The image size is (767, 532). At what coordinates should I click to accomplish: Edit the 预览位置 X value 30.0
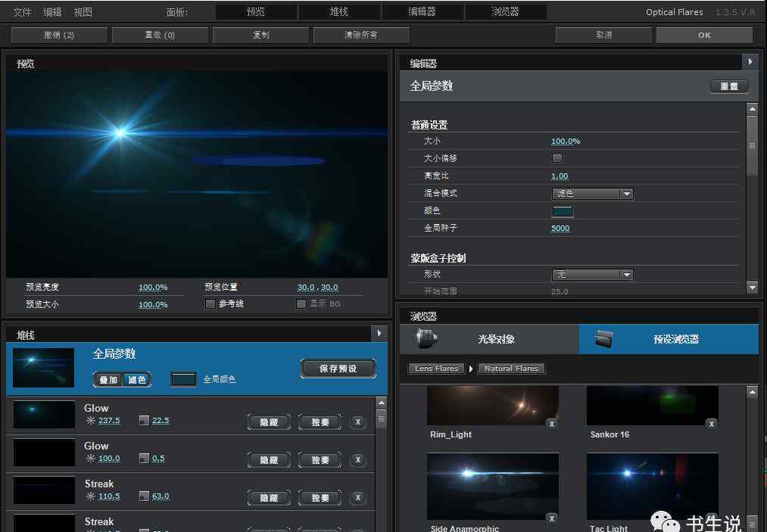click(x=306, y=288)
